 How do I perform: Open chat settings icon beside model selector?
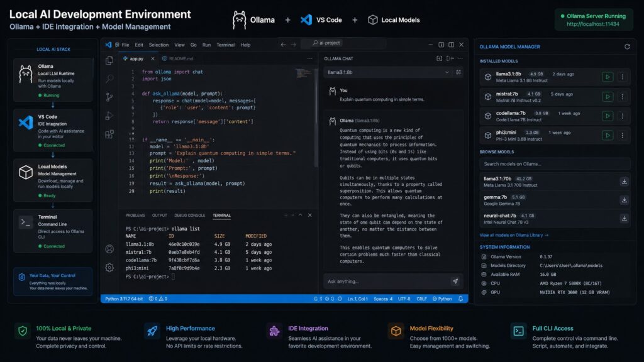(x=458, y=72)
